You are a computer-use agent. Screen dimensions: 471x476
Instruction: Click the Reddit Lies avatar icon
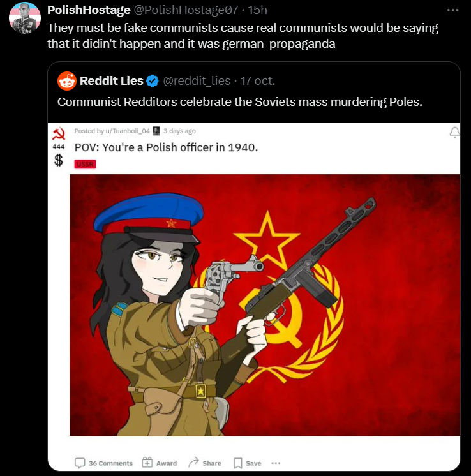67,81
